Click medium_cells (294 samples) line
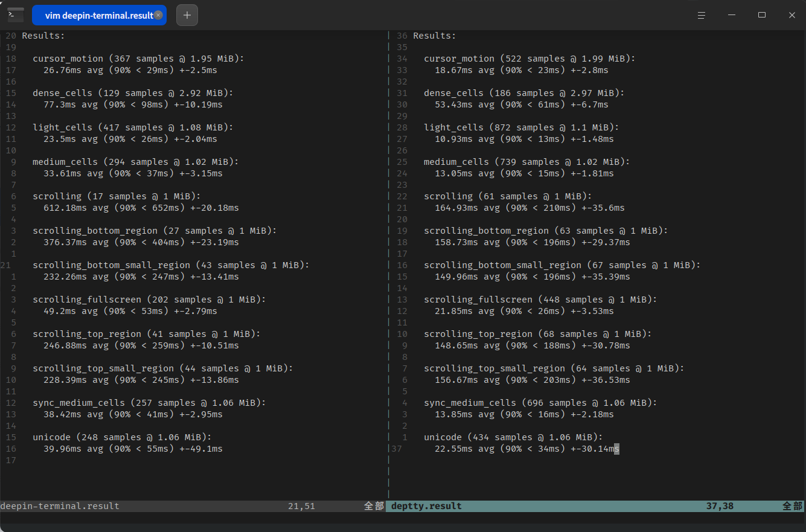 coord(136,162)
